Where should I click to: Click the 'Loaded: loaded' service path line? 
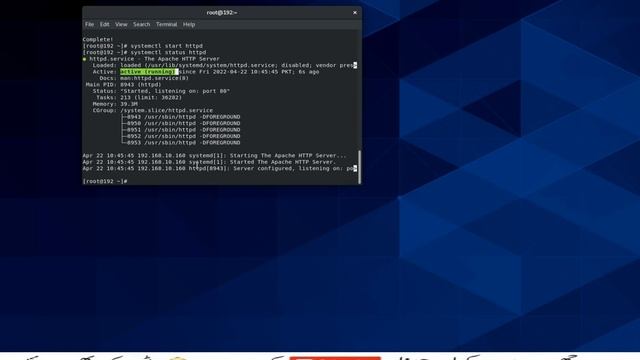pyautogui.click(x=224, y=65)
